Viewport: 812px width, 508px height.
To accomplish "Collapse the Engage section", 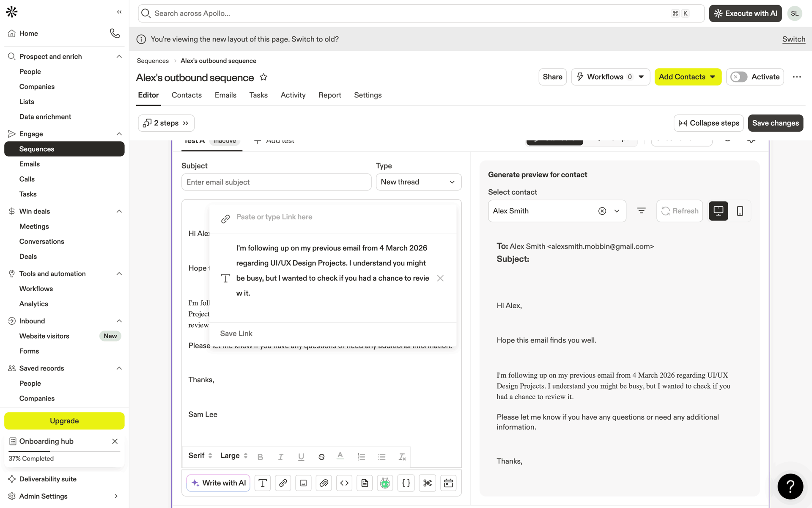I will coord(119,134).
